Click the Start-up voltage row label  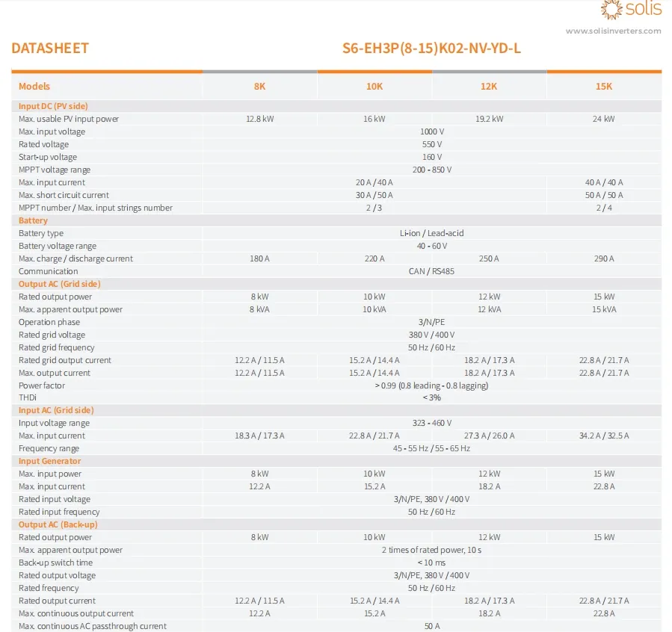click(x=48, y=157)
